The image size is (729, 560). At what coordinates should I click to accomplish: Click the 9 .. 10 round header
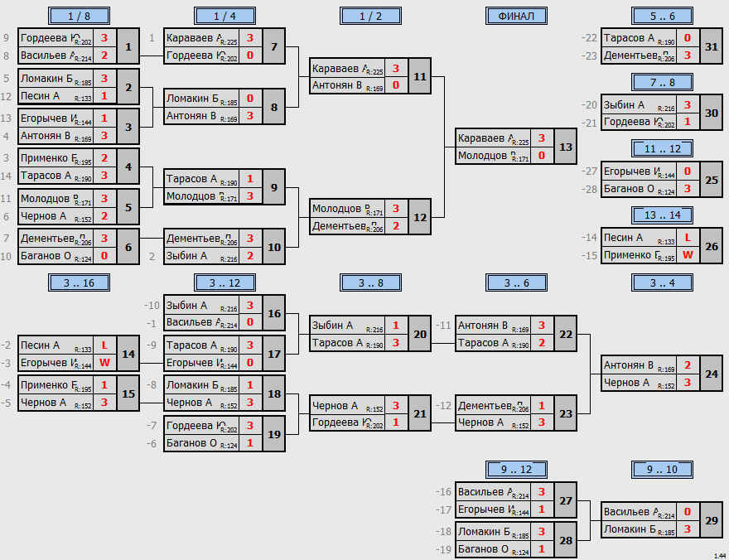coord(663,470)
